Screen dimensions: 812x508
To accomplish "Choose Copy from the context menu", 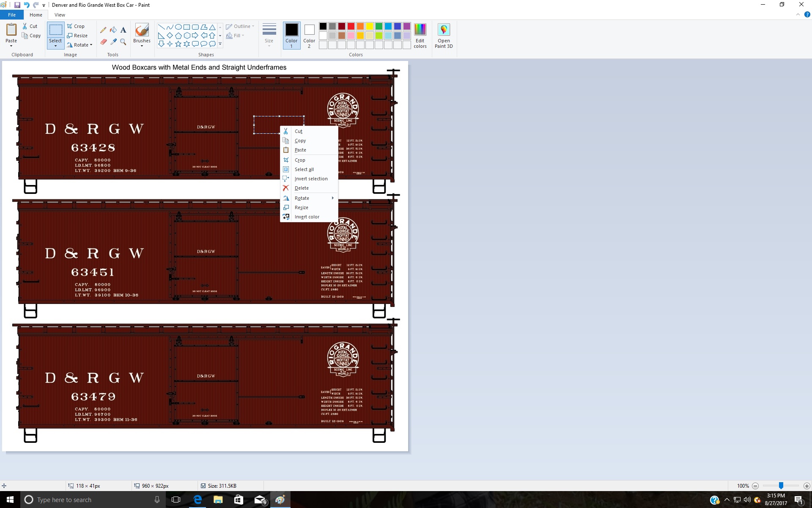I will pyautogui.click(x=309, y=141).
